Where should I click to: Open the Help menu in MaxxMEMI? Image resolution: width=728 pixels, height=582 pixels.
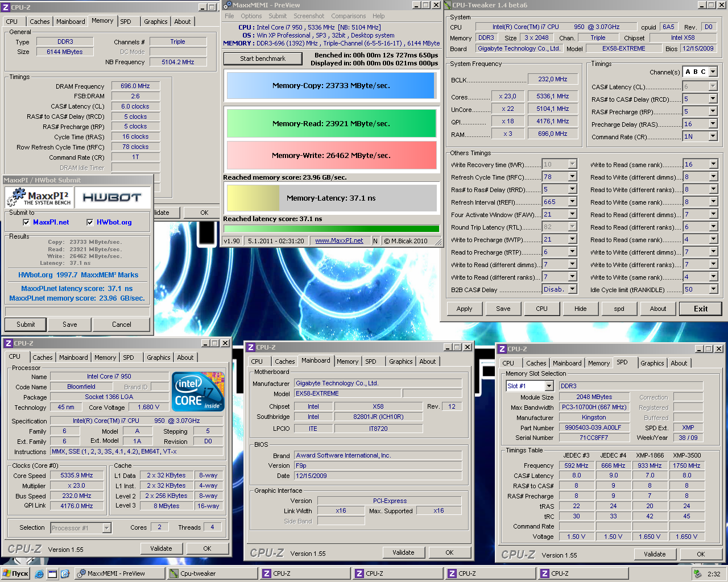point(378,16)
